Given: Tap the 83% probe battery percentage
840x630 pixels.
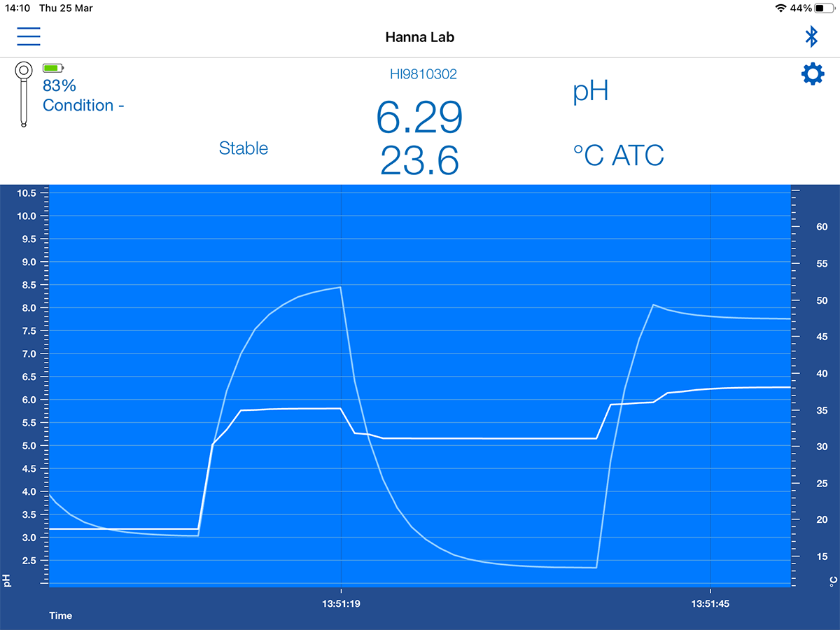Looking at the screenshot, I should 59,86.
